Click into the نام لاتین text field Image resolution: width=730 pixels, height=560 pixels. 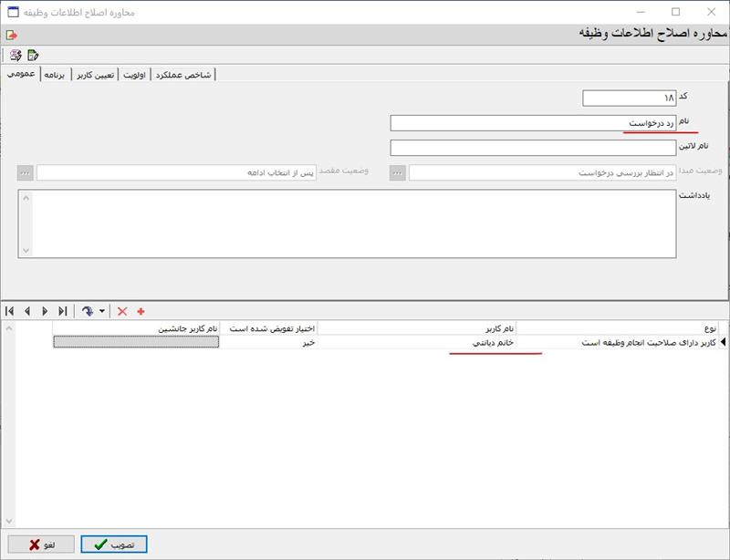[x=533, y=148]
